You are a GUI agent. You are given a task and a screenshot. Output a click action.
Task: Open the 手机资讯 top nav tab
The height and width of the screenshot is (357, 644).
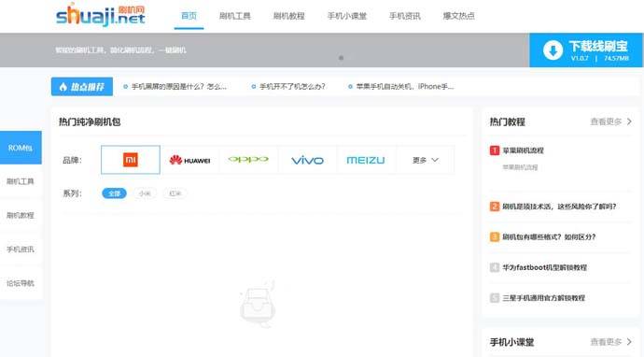404,16
